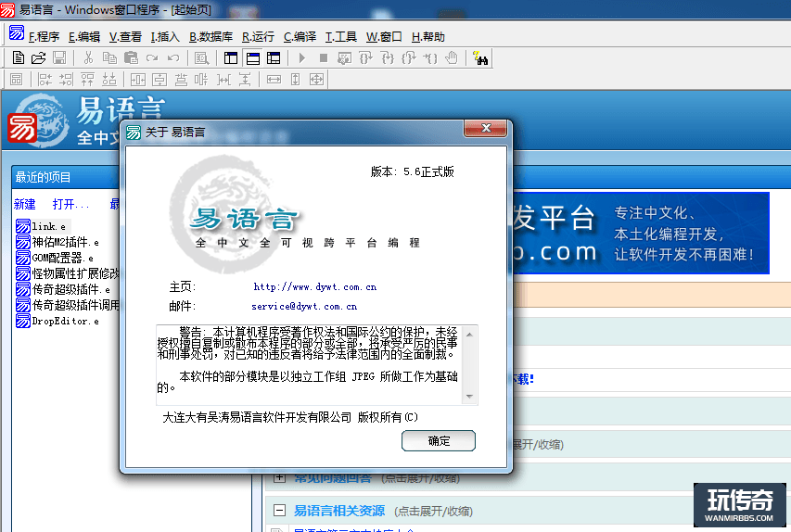Click the Paste clipboard icon
This screenshot has width=791, height=532.
coord(131,58)
